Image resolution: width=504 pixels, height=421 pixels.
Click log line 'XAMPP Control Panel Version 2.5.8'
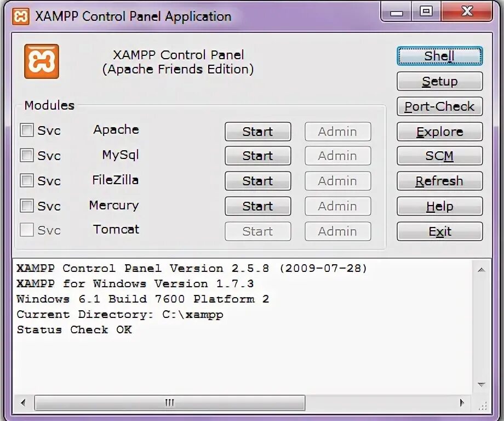192,268
